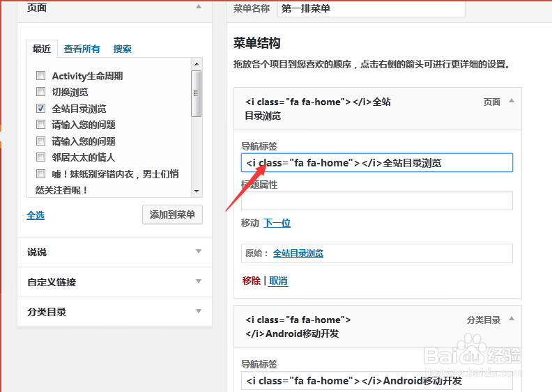Collapse the 全站目录浏览 menu item arrow
552x392 pixels.
point(512,101)
